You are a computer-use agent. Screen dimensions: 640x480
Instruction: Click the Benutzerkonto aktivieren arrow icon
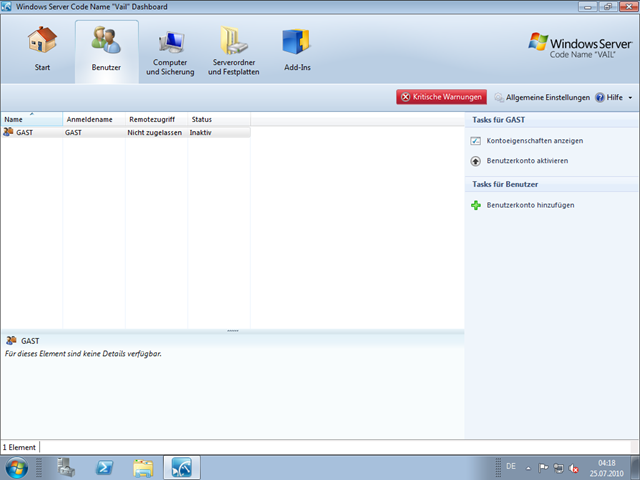click(476, 161)
